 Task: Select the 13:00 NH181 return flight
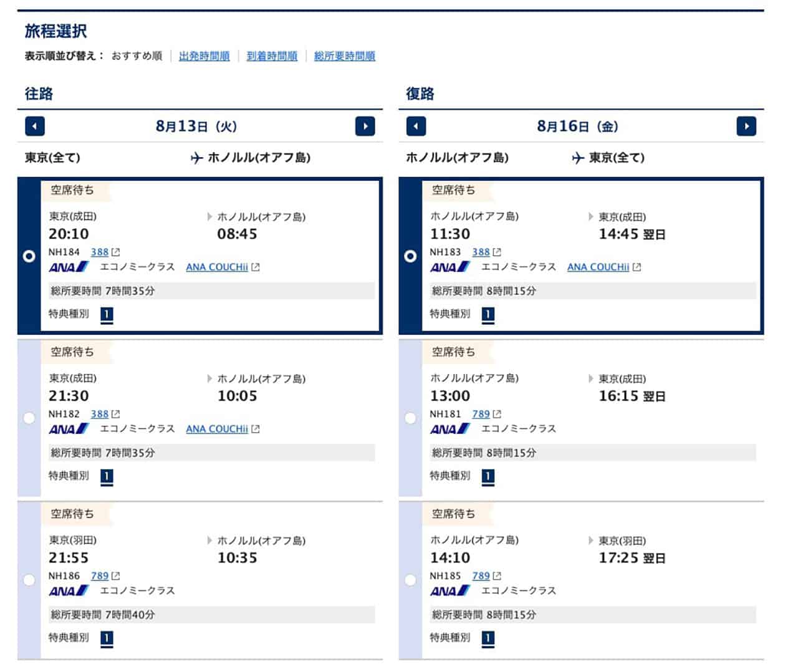tap(410, 418)
